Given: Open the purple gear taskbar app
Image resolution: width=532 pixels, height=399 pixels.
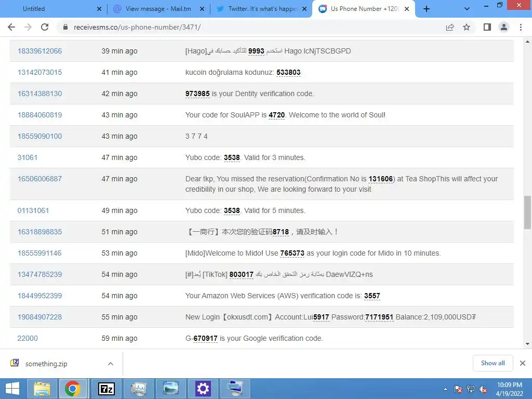Looking at the screenshot, I should (203, 389).
